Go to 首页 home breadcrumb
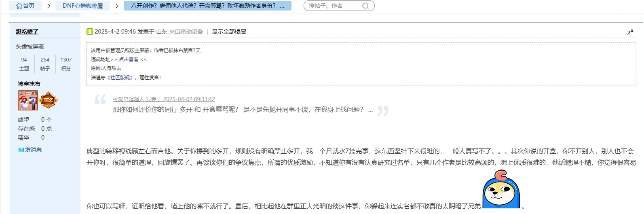The image size is (644, 214). (25, 6)
